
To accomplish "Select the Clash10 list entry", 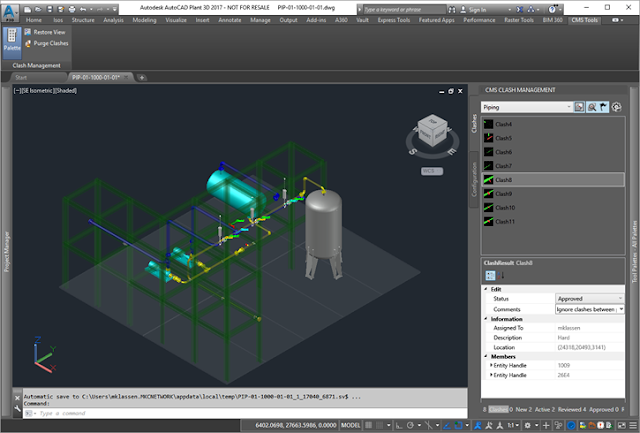I will [505, 207].
